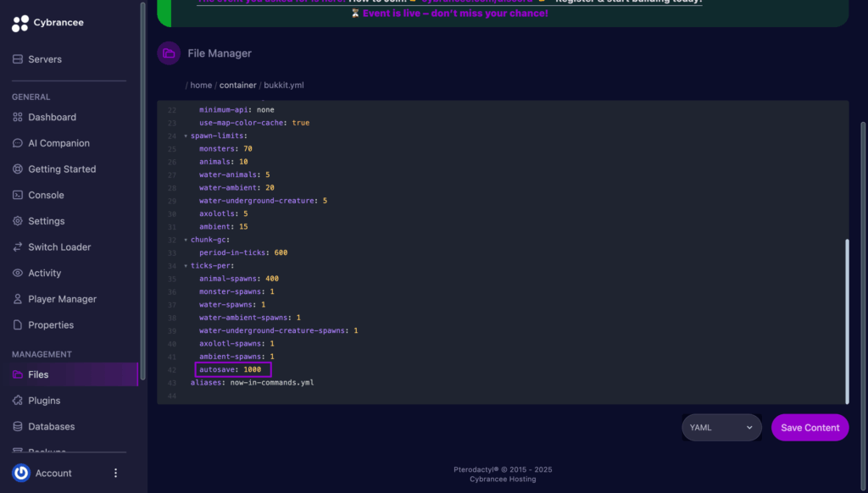Click the period-in-ticks: 600 line

[x=243, y=253]
